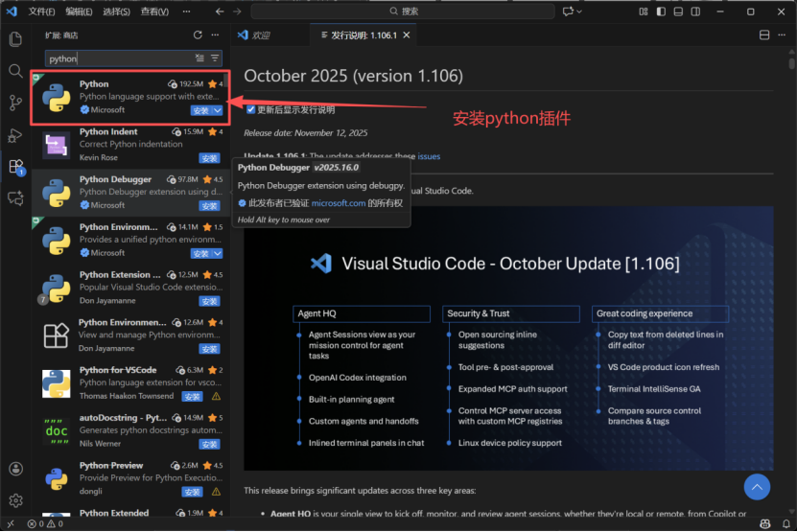Image resolution: width=797 pixels, height=532 pixels.
Task: Toggle show release notes after update checkbox
Action: tap(250, 109)
